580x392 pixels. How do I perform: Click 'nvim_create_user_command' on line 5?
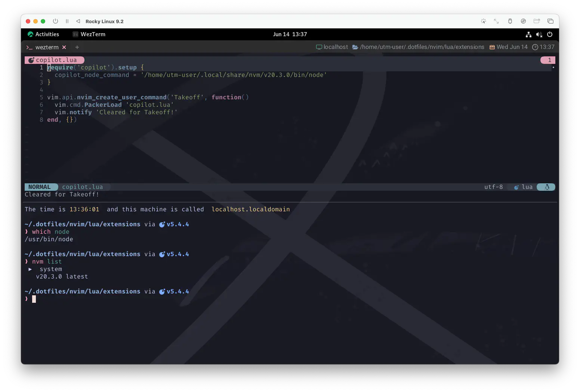coord(122,97)
